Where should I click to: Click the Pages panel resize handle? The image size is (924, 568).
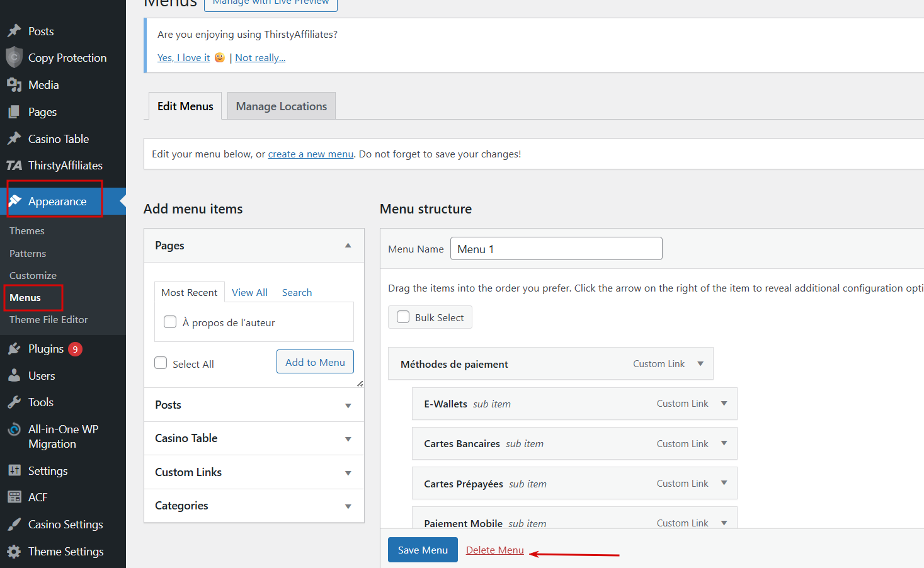[360, 383]
